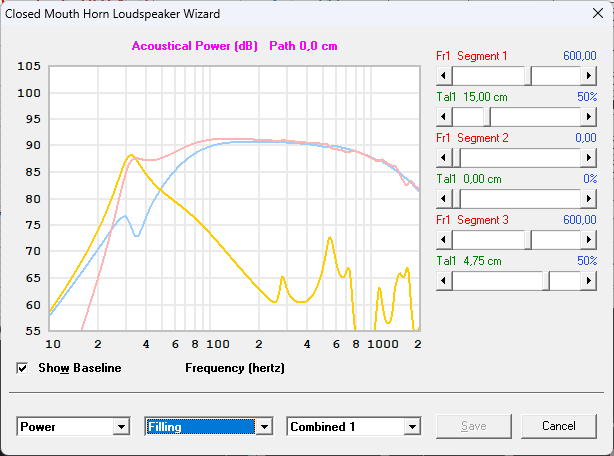Click the Fr1 Segment 1 slider thumb
Image resolution: width=614 pixels, height=456 pixels.
pos(528,75)
